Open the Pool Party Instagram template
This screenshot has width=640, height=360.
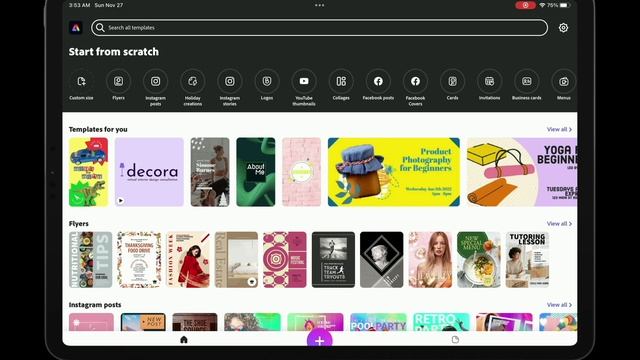coord(378,322)
